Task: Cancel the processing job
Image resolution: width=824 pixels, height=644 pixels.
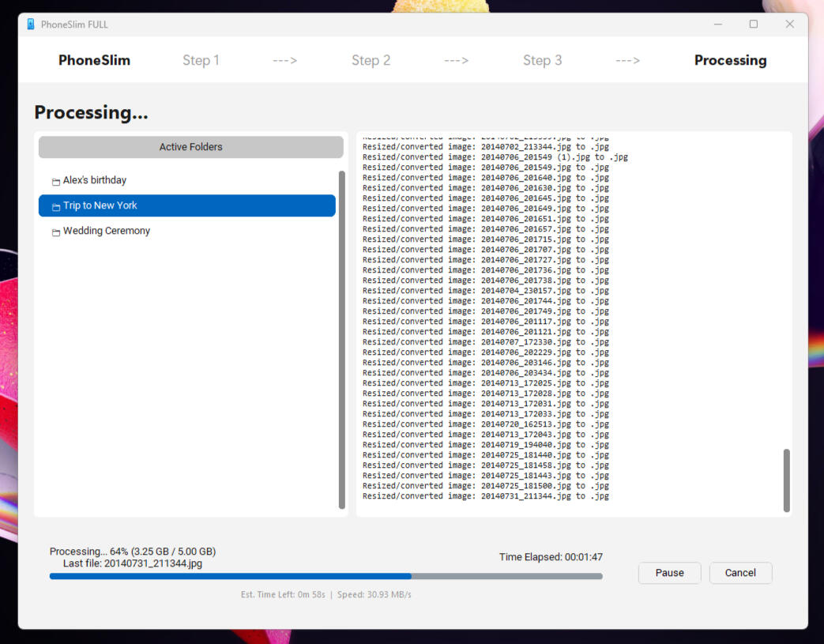Action: tap(740, 573)
